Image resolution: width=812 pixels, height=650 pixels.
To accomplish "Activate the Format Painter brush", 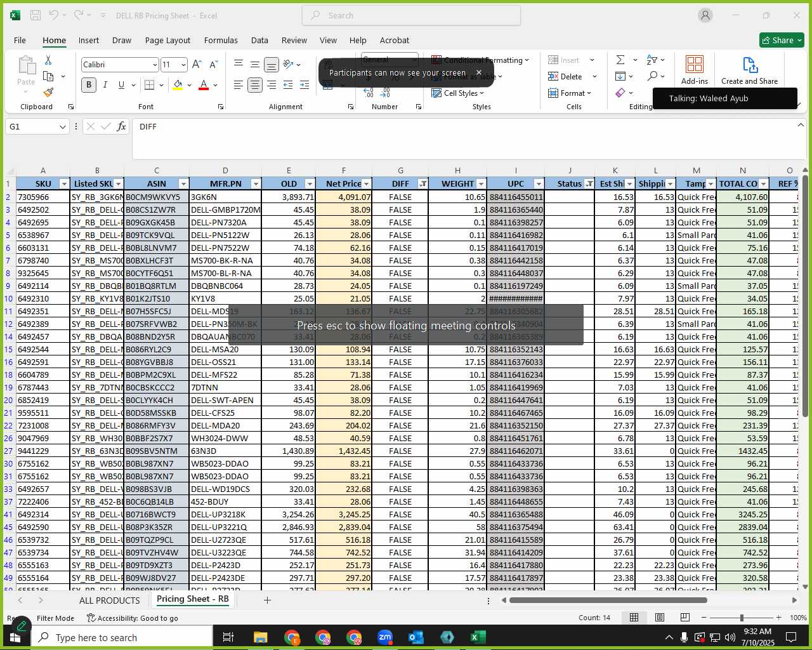I will coord(48,92).
